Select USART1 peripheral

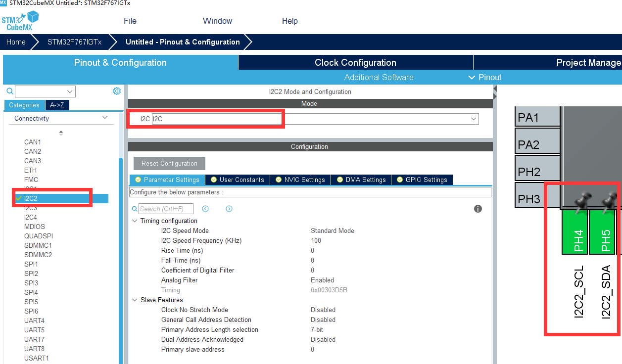pos(37,358)
